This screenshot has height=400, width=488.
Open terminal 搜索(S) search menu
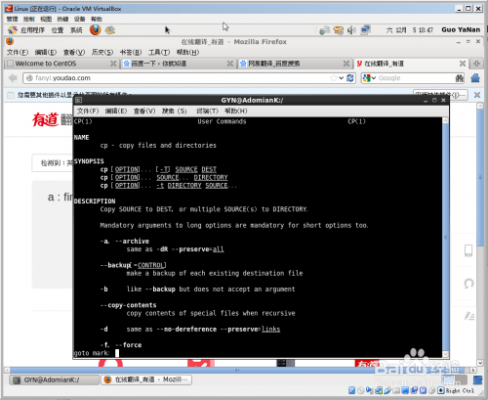pos(174,111)
